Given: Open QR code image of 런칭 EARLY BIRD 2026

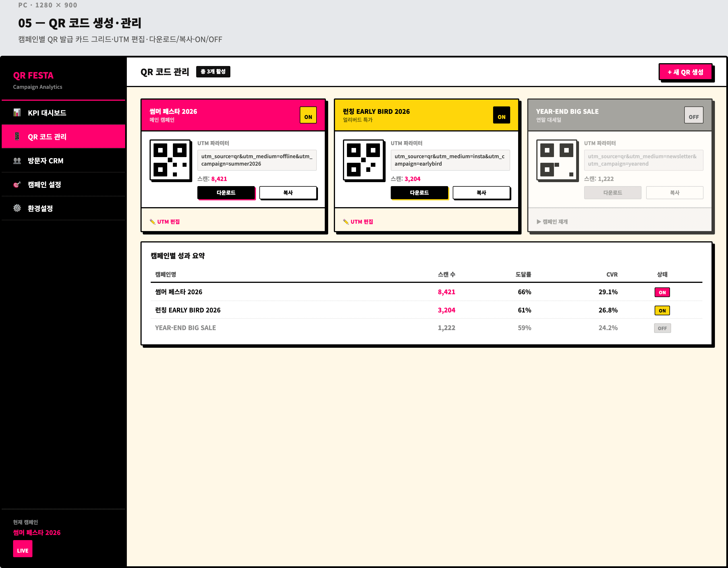Looking at the screenshot, I should pos(364,160).
